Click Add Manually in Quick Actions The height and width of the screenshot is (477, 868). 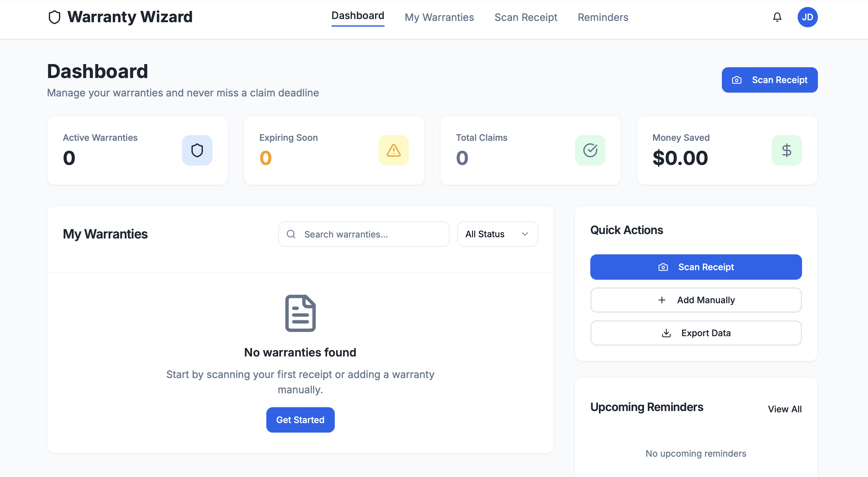point(696,300)
